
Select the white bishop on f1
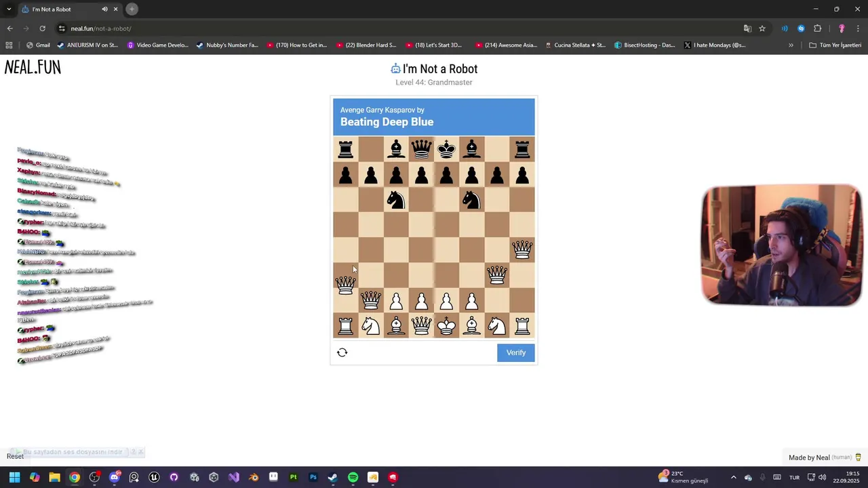[x=471, y=326]
